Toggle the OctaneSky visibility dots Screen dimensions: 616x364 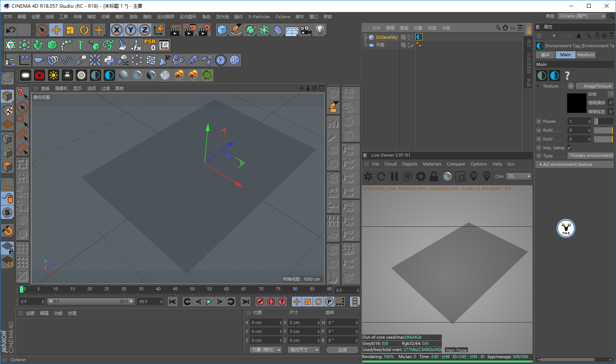click(x=409, y=37)
